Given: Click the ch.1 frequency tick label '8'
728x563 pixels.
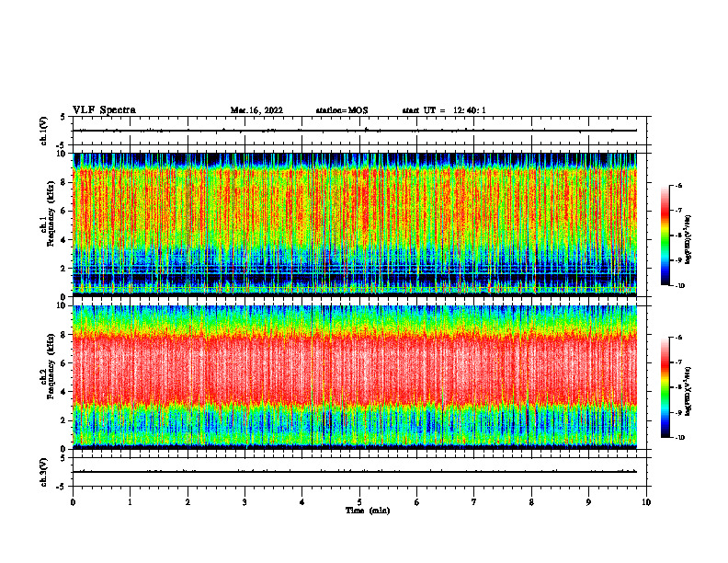Looking at the screenshot, I should [x=64, y=182].
